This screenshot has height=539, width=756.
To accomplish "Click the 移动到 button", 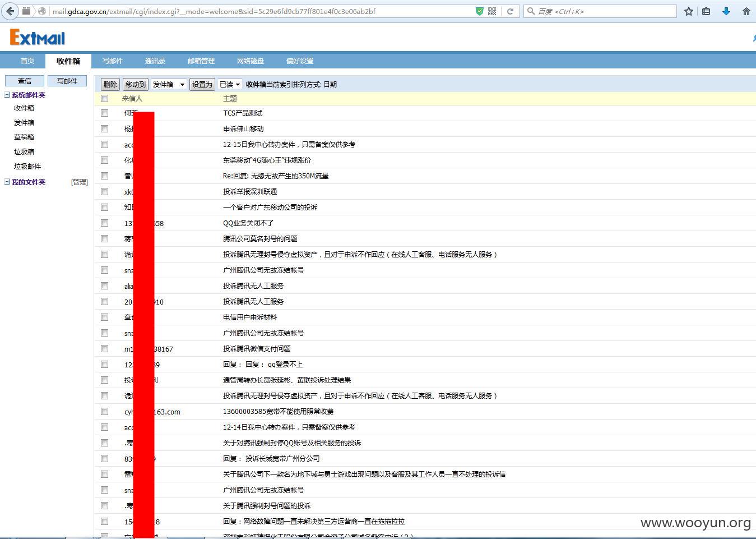I will (136, 84).
